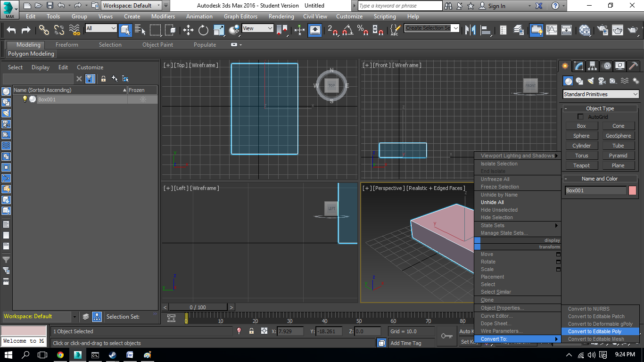Collapse the Name and Color rollout
The image size is (644, 362).
pos(600,179)
